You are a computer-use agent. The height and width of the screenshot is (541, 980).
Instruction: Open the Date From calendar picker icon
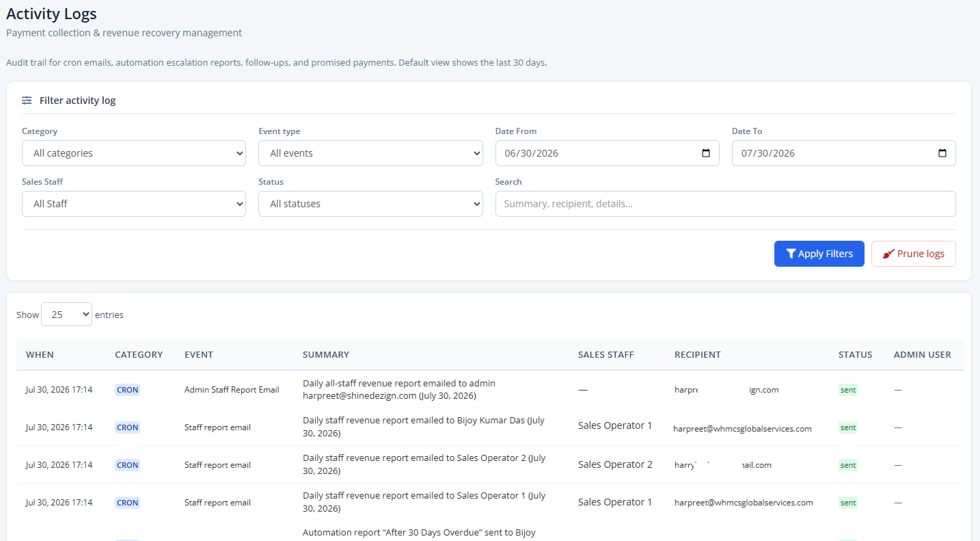[706, 153]
